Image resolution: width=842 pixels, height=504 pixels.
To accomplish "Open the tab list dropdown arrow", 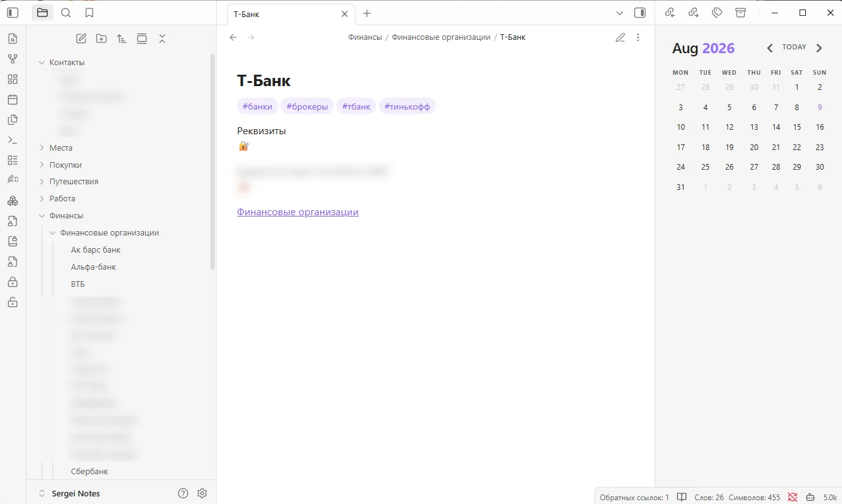I will tap(620, 13).
